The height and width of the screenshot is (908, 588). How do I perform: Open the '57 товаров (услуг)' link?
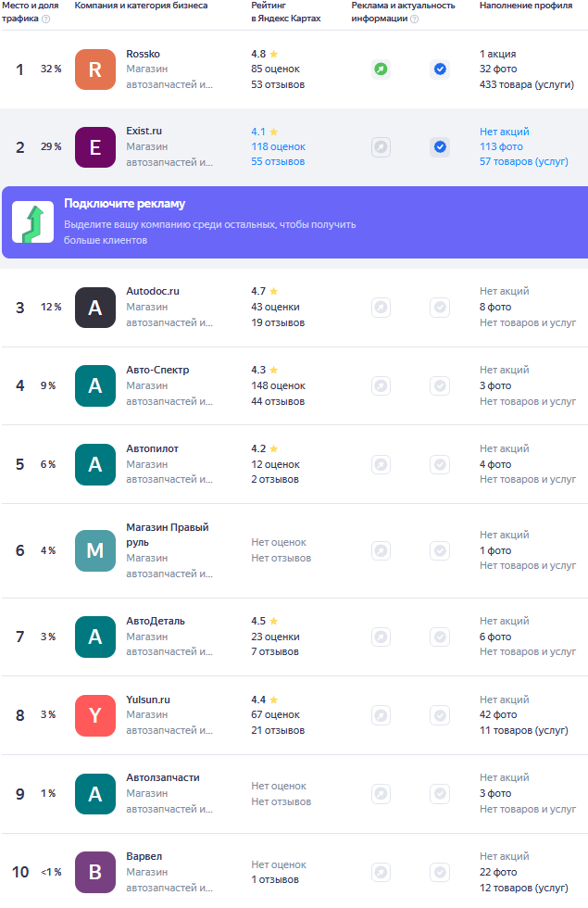[x=523, y=161]
